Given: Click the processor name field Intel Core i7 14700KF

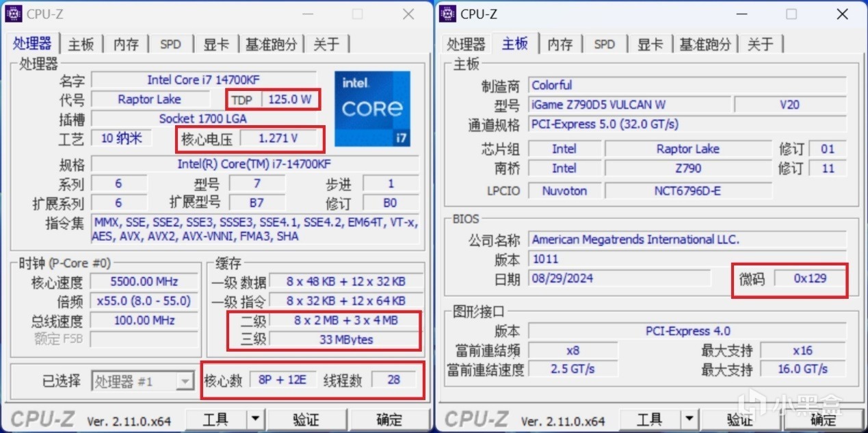Looking at the screenshot, I should tap(204, 80).
